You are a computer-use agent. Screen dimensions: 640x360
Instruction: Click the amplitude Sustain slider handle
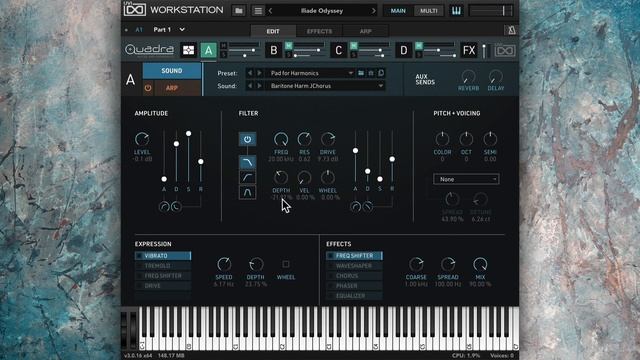click(189, 133)
